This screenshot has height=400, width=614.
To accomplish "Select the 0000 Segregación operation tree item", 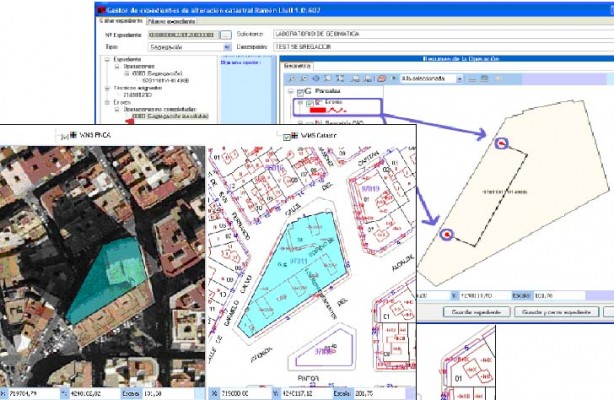I will pos(157,74).
